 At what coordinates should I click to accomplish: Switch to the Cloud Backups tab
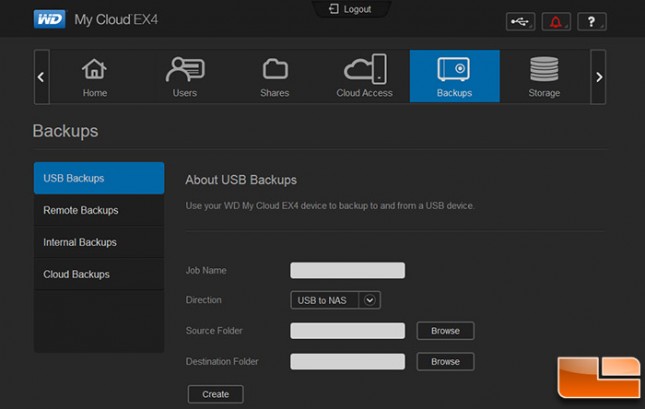coord(99,274)
